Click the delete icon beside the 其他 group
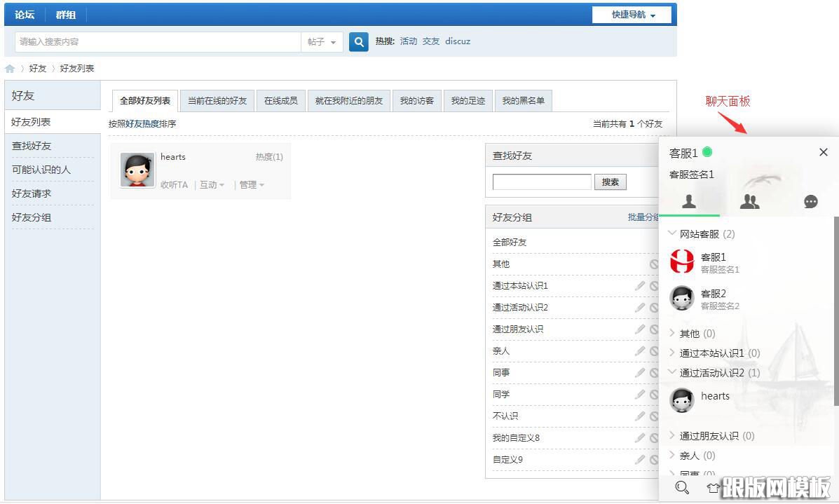Viewport: 839px width, 504px height. (655, 264)
